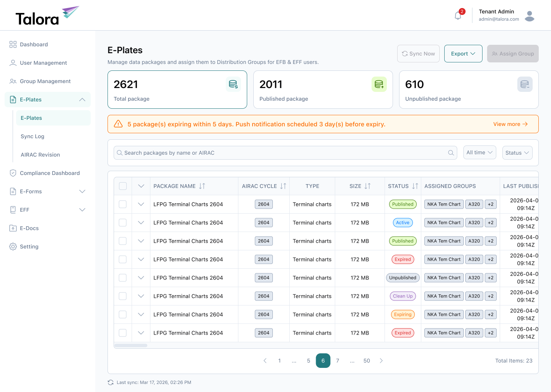551x392 pixels.
Task: Select the Total package card
Action: [x=177, y=90]
